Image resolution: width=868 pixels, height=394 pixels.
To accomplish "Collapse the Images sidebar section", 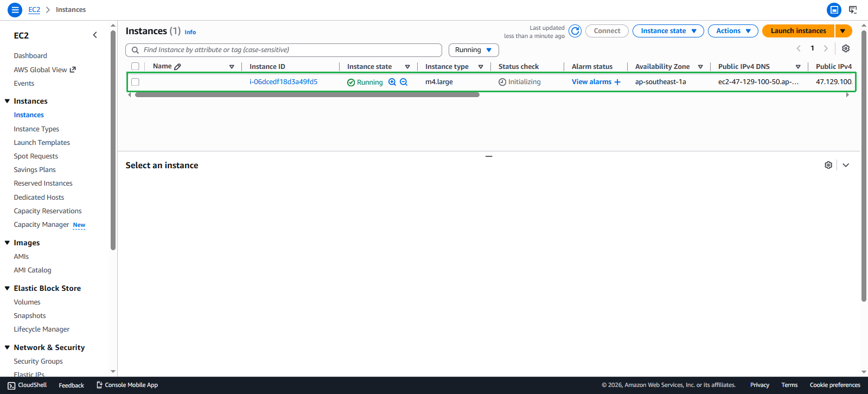I will point(7,243).
